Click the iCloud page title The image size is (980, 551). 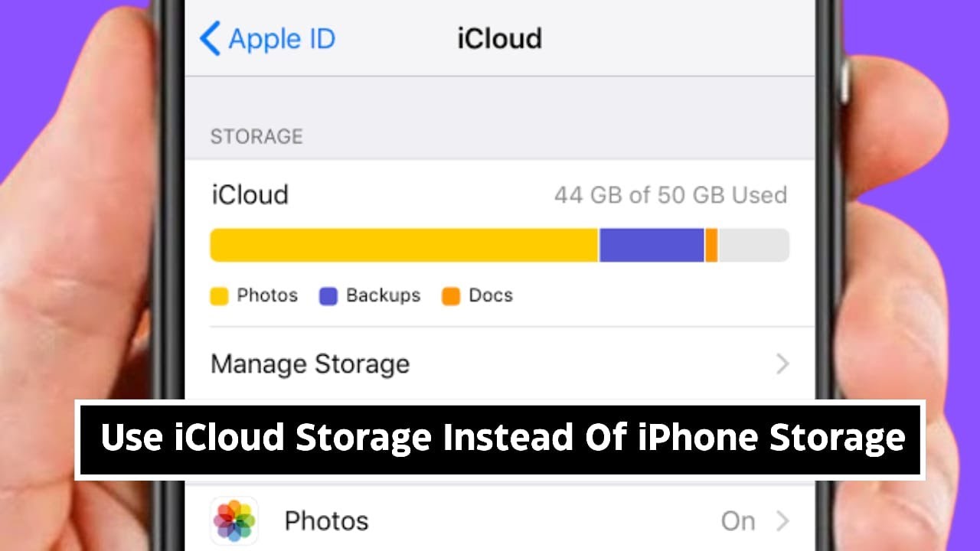499,38
